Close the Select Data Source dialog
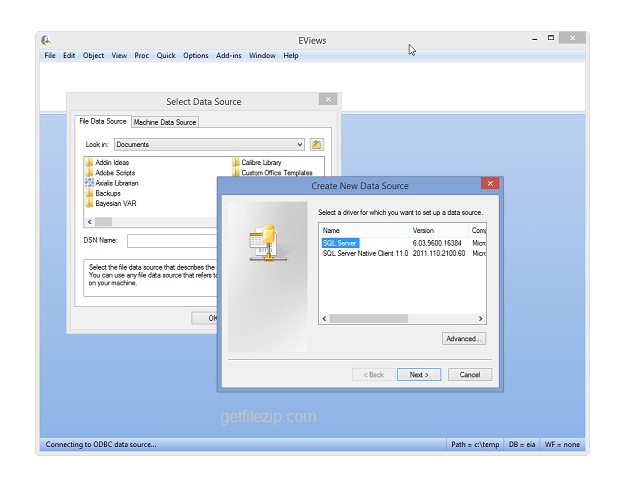Screen dimensions: 632x488 pyautogui.click(x=328, y=99)
